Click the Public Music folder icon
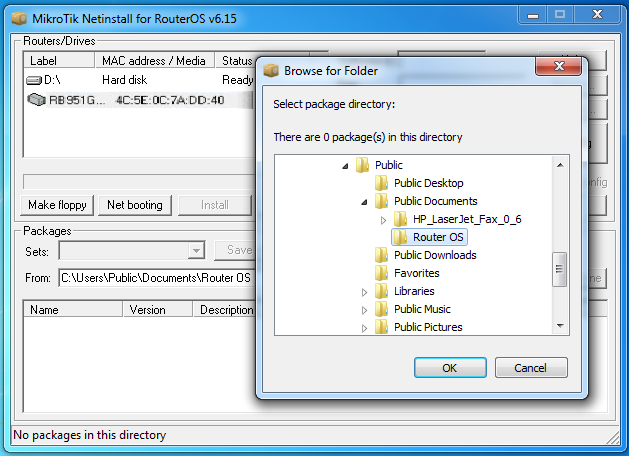 [x=381, y=309]
